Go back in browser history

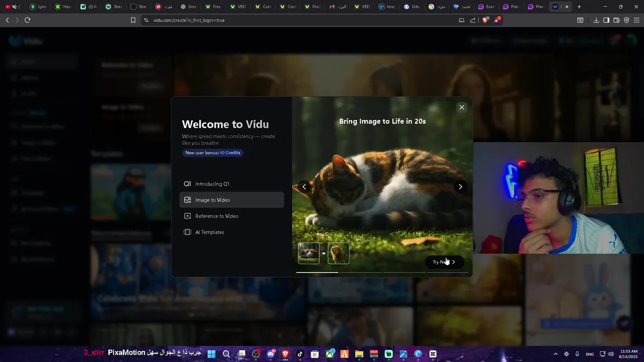[7, 20]
